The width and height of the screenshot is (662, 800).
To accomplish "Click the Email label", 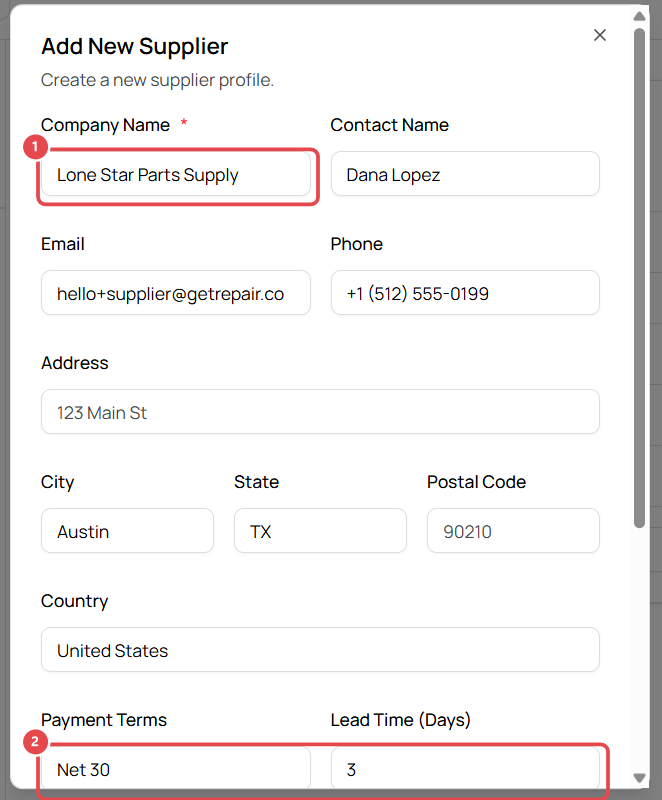I will pos(63,244).
